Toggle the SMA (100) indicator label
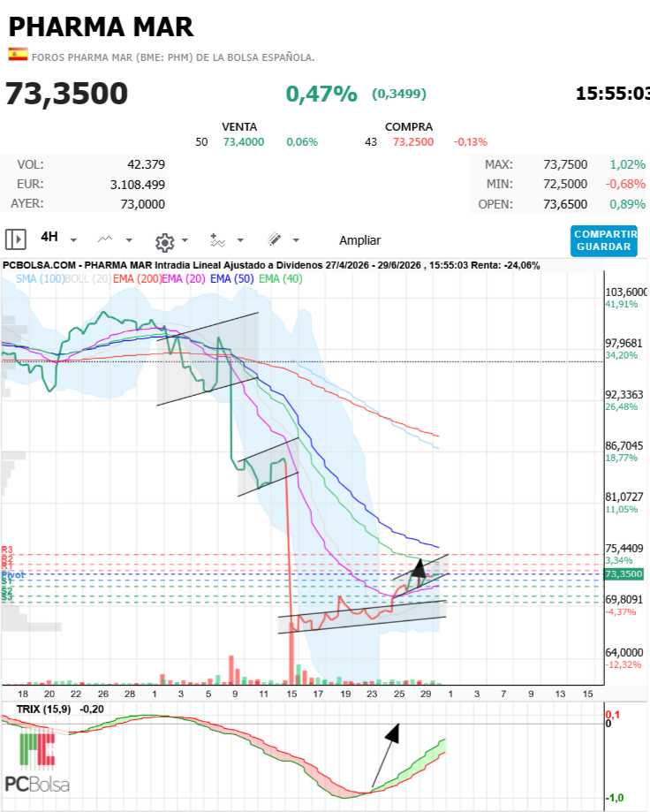650x812 pixels. coord(40,278)
